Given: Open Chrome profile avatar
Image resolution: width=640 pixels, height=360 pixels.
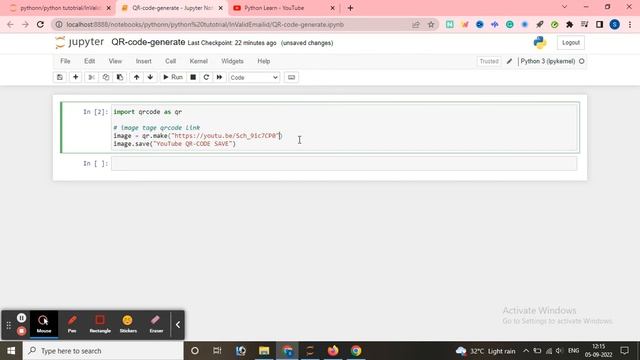Looking at the screenshot, I should tap(615, 24).
